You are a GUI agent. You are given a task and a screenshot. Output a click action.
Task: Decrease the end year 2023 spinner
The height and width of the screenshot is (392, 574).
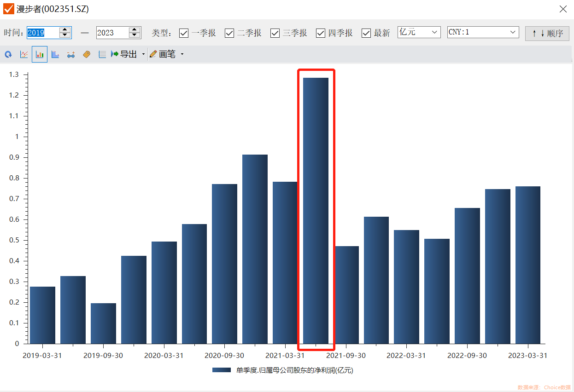(135, 35)
